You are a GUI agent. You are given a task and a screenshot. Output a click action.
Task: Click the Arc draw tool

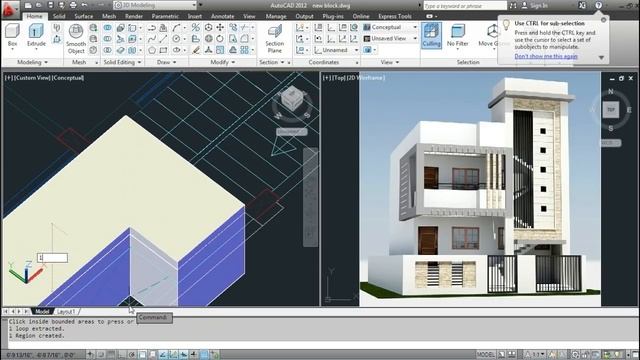point(176,27)
